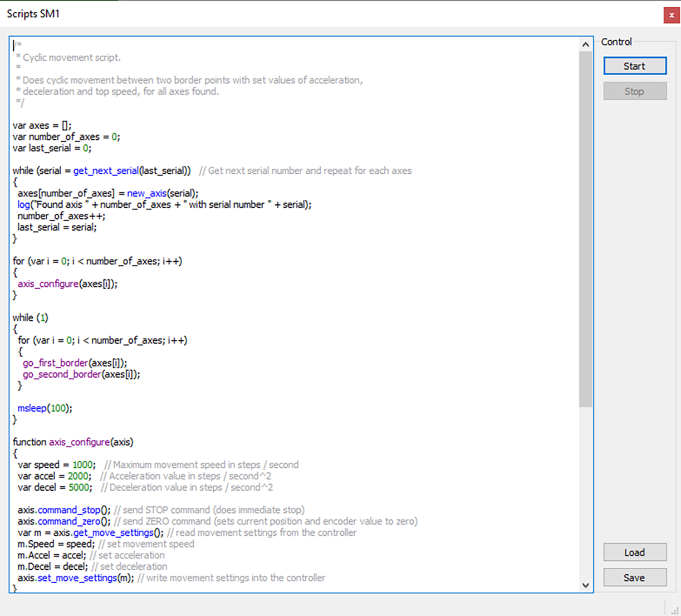Click the Control group label
The image size is (681, 616).
pos(616,41)
